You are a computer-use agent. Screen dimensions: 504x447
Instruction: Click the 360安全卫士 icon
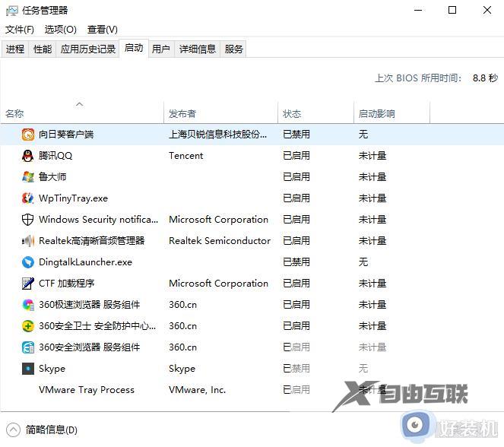click(x=28, y=326)
